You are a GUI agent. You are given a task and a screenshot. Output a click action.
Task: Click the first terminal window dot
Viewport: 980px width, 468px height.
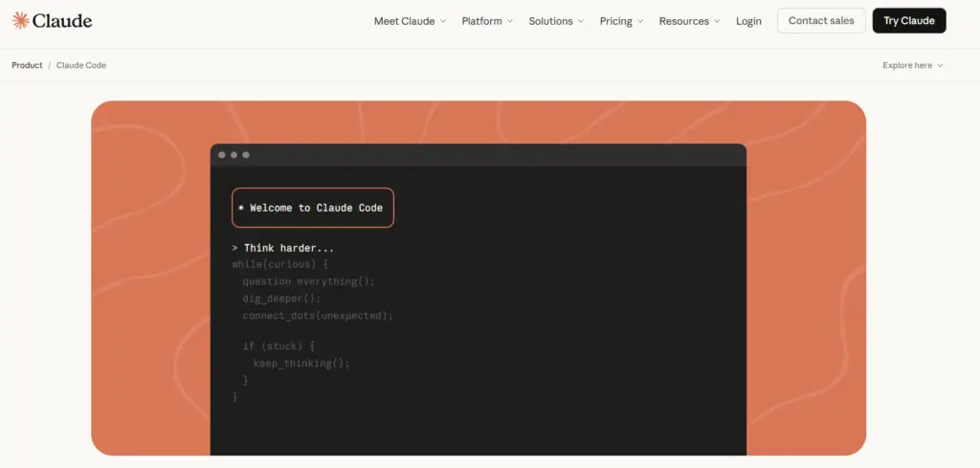222,155
